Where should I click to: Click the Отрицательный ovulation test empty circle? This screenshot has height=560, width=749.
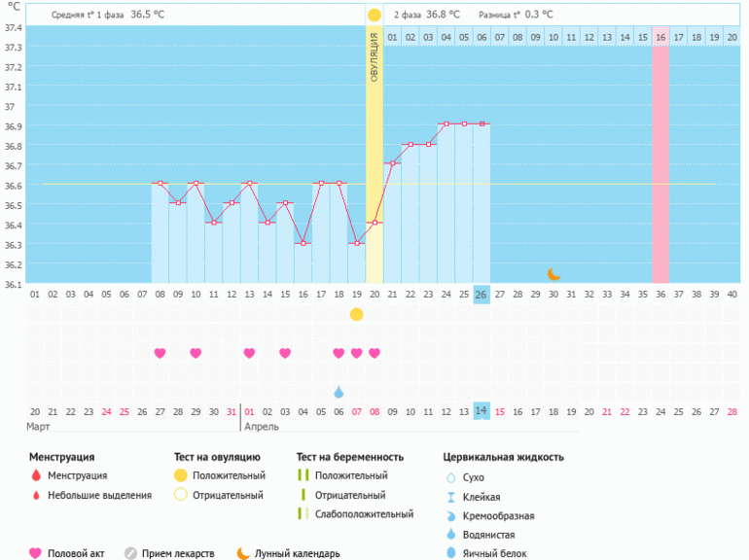click(x=179, y=495)
